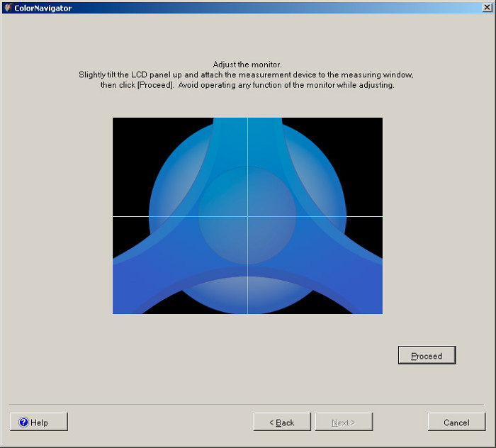Click the top-right black corner of measuring pattern
This screenshot has width=496, height=448.
pos(367,131)
